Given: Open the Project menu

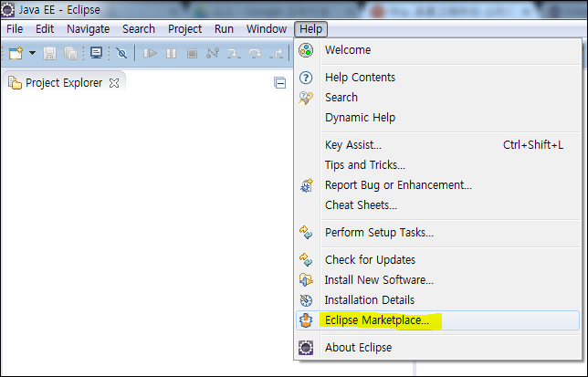Looking at the screenshot, I should (184, 29).
